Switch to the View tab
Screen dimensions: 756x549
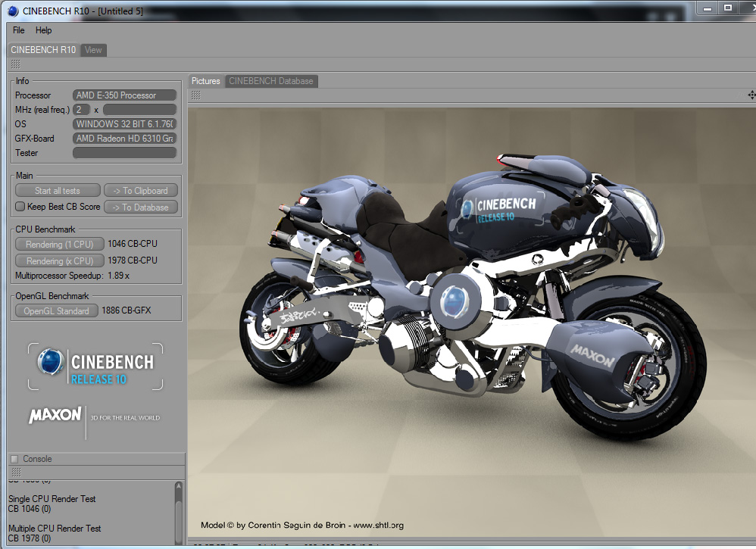point(93,50)
